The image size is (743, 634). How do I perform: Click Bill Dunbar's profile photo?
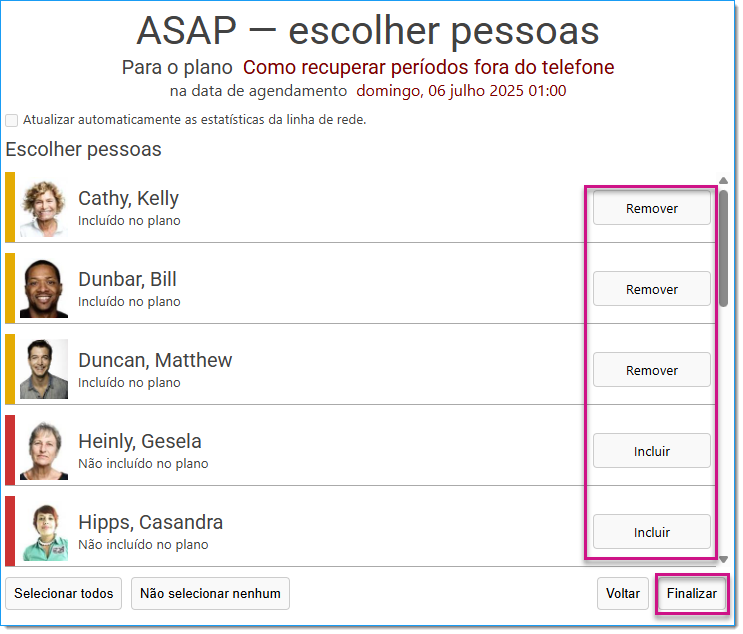coord(44,290)
